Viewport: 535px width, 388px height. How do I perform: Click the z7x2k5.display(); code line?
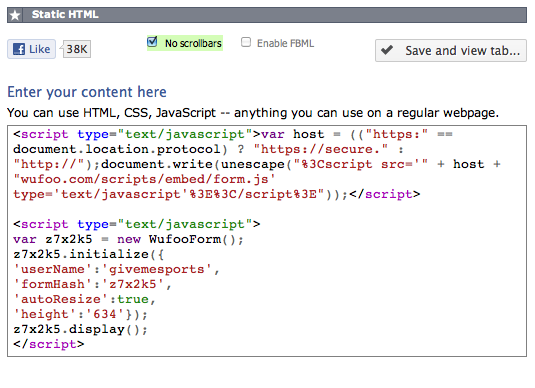[x=80, y=329]
